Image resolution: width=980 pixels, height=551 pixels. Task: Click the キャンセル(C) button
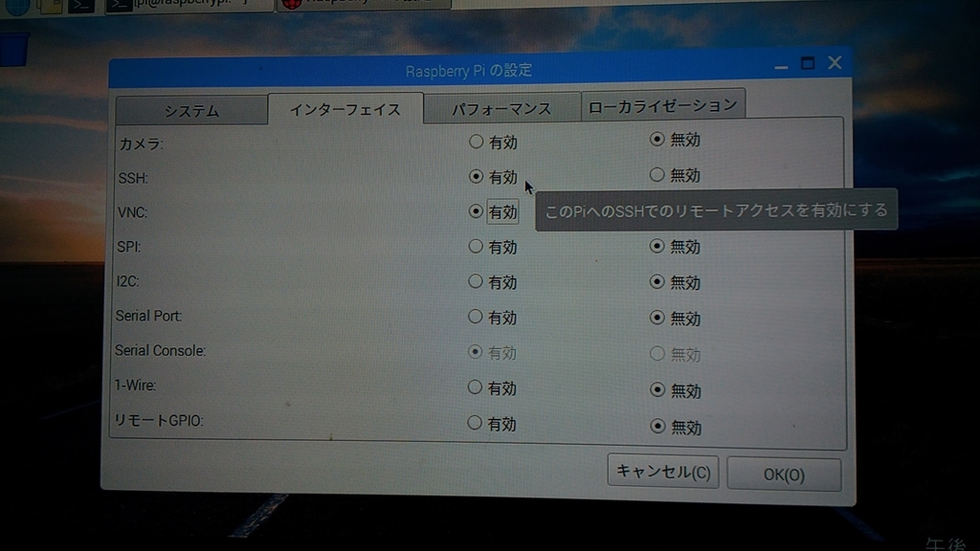(663, 471)
